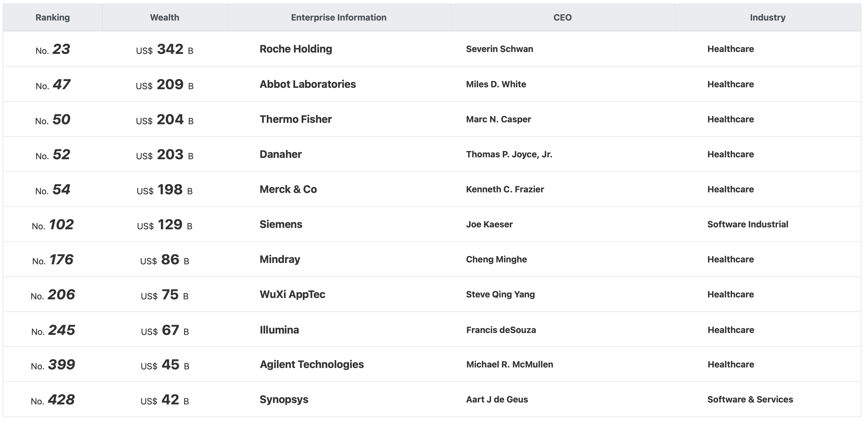Click the US$ 342 B wealth value
The height and width of the screenshot is (423, 868).
click(164, 50)
